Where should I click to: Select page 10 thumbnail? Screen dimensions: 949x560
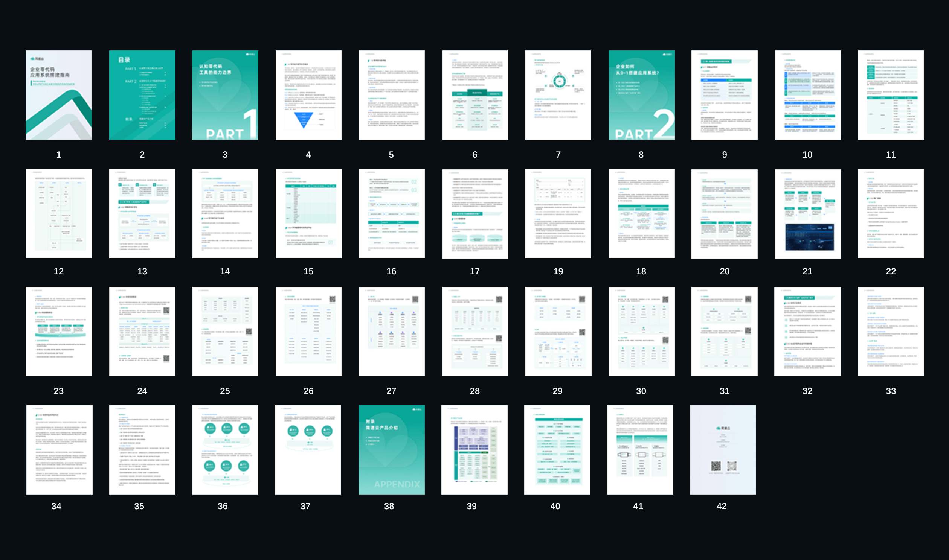[808, 95]
